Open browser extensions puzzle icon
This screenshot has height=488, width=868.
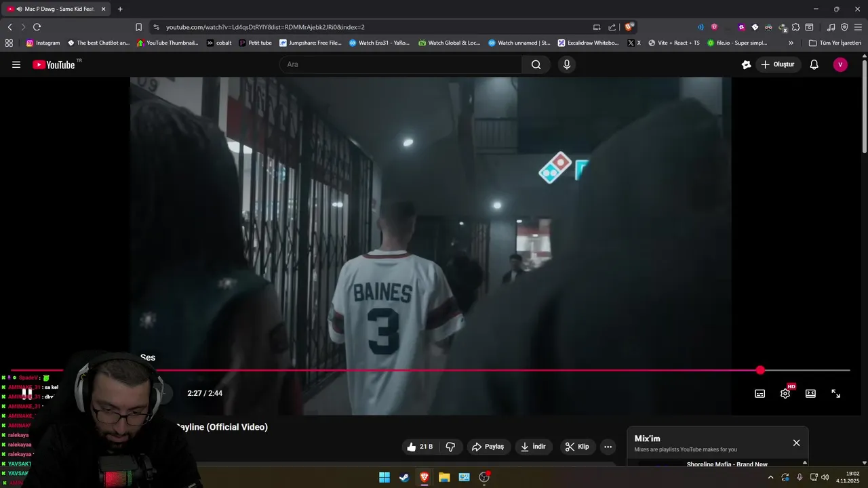(x=795, y=27)
